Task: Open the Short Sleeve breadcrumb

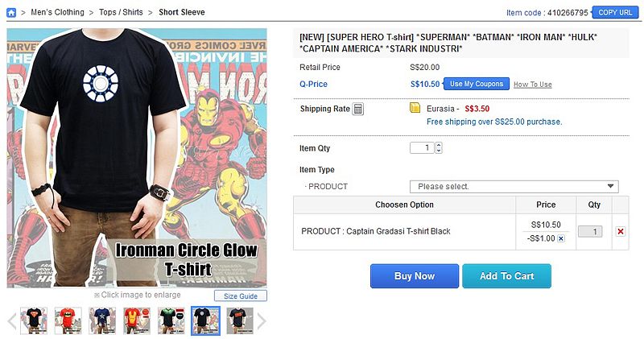Action: pyautogui.click(x=181, y=12)
